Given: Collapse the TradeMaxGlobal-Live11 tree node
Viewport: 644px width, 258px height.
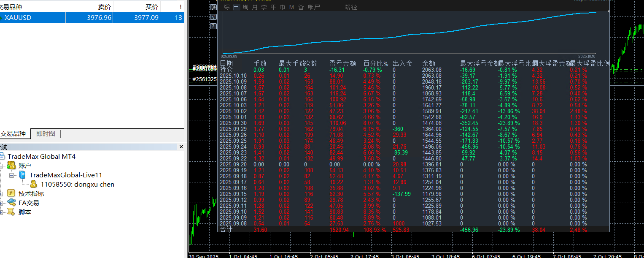Looking at the screenshot, I should [x=12, y=175].
